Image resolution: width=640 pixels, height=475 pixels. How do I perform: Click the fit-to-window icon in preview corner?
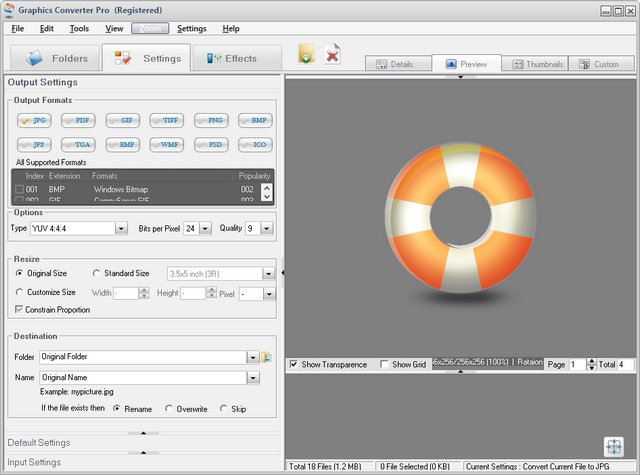[x=614, y=446]
